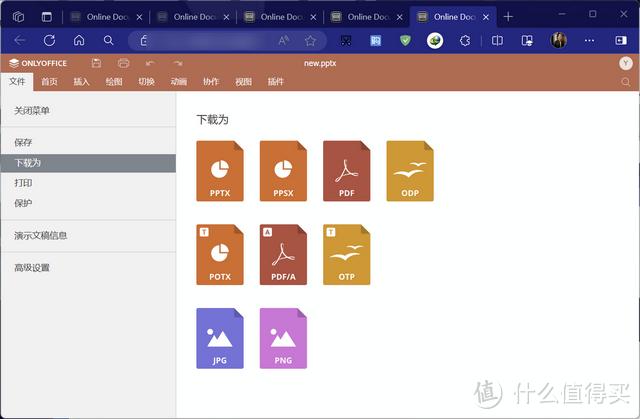
Task: Open browser profile picture
Action: [558, 40]
